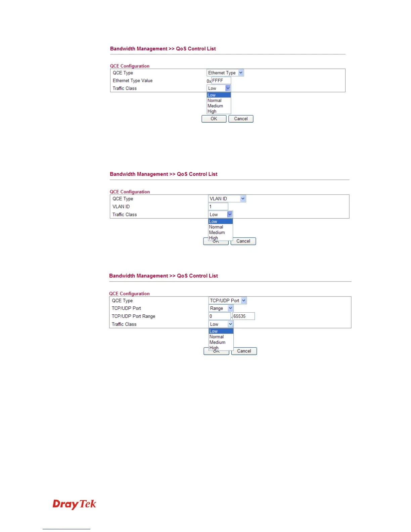Click Cancel below the TCP/UDP Port configuration

pos(244,351)
